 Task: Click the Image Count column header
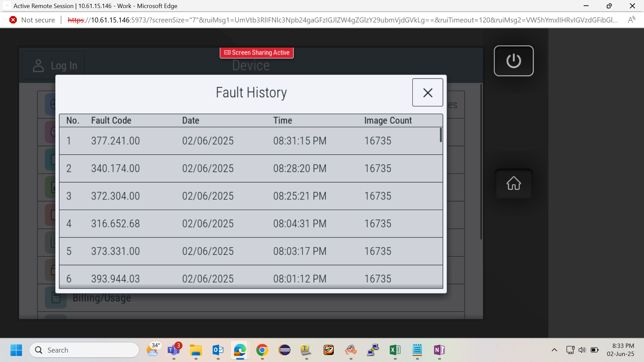(x=388, y=120)
